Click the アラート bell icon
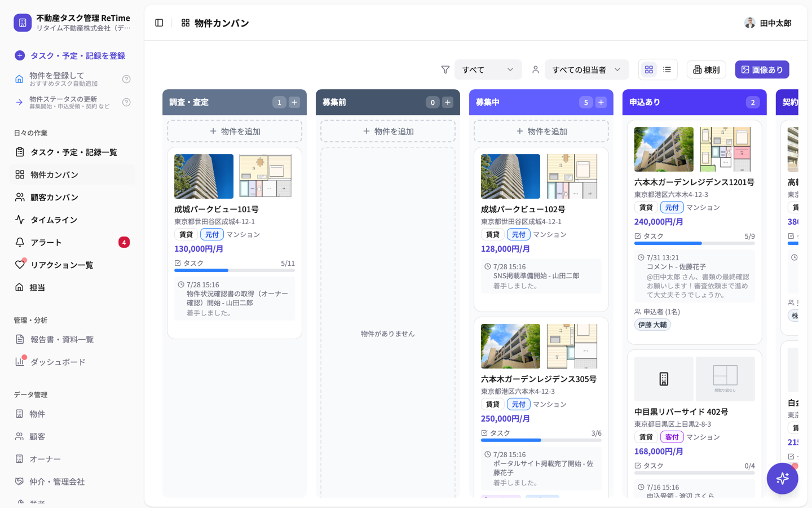Viewport: 812px width, 508px height. pyautogui.click(x=20, y=242)
